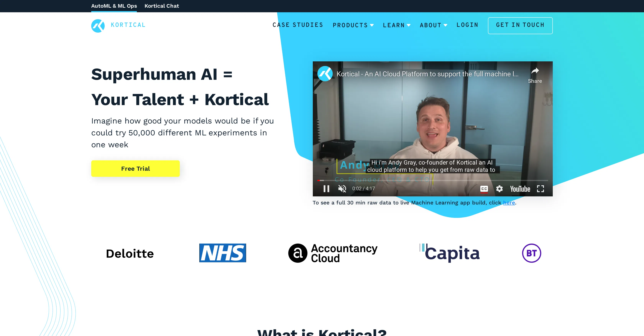Viewport: 644px width, 336px height.
Task: Click the Free Trial button
Action: click(135, 168)
